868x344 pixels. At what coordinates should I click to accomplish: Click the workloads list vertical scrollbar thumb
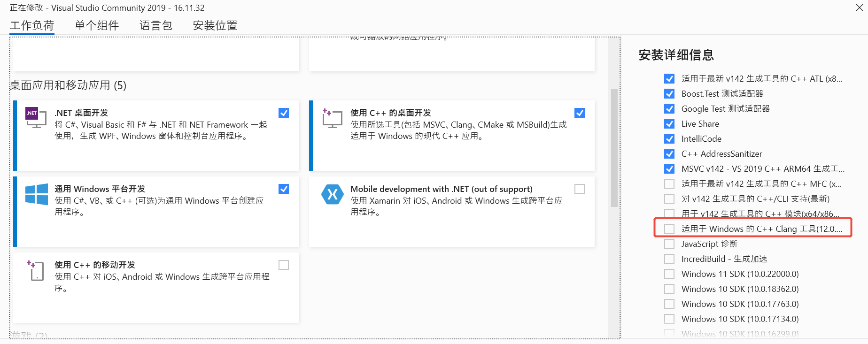click(614, 148)
